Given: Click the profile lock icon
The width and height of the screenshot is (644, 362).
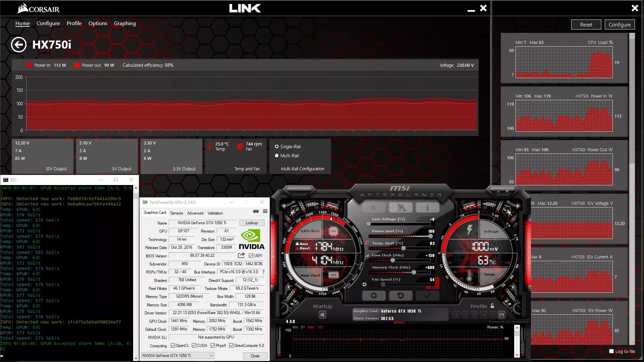Looking at the screenshot, I should point(492,306).
